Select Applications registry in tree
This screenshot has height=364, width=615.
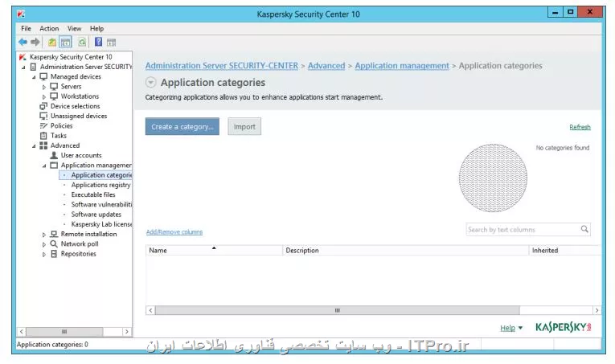(100, 185)
